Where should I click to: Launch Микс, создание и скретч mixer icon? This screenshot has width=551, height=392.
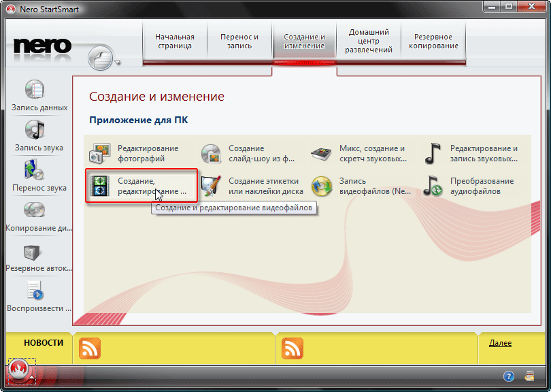tap(322, 153)
